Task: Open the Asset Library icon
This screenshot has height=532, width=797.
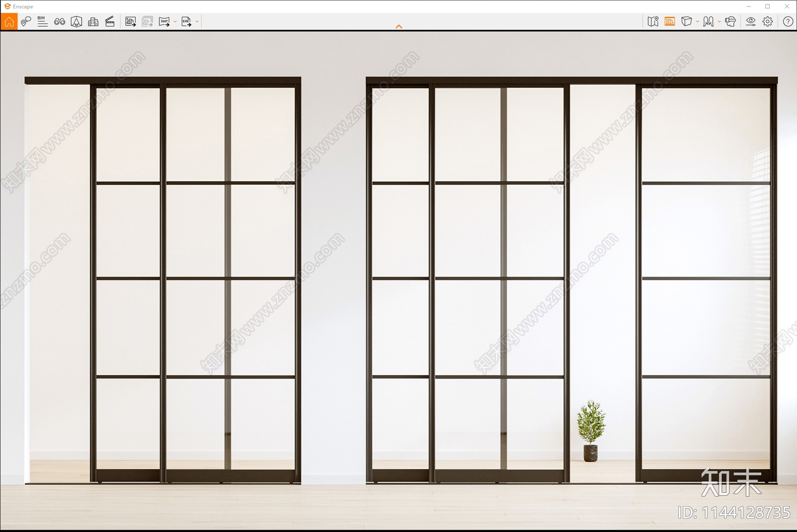Action: pyautogui.click(x=76, y=21)
